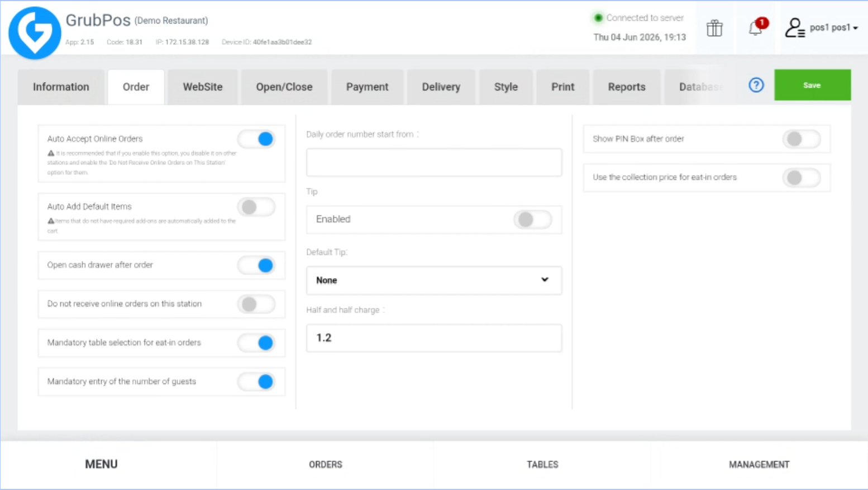Toggle Open cash drawer after order
This screenshot has width=868, height=490.
pos(256,265)
